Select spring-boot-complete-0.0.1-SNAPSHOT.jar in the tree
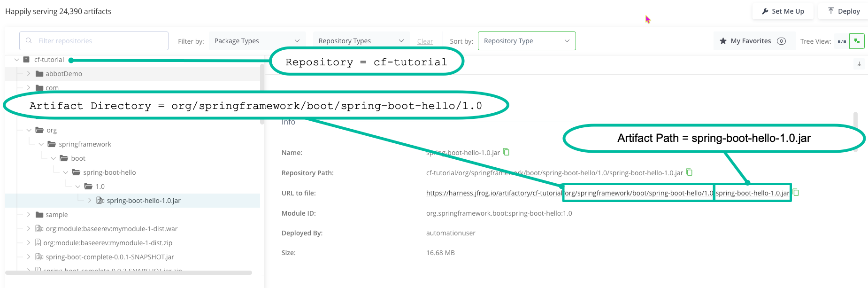The width and height of the screenshot is (868, 288). coord(109,257)
